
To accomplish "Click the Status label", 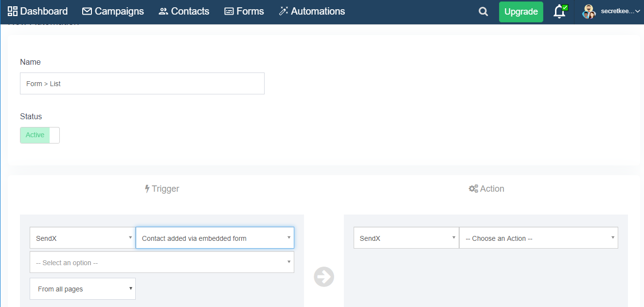I will [31, 117].
